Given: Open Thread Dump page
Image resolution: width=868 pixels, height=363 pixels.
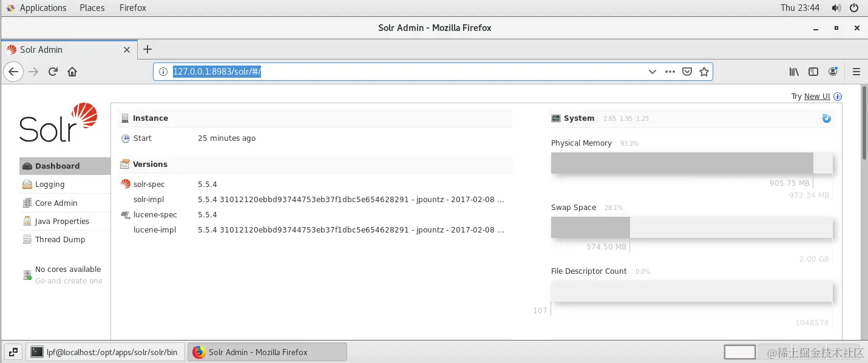Looking at the screenshot, I should [60, 240].
